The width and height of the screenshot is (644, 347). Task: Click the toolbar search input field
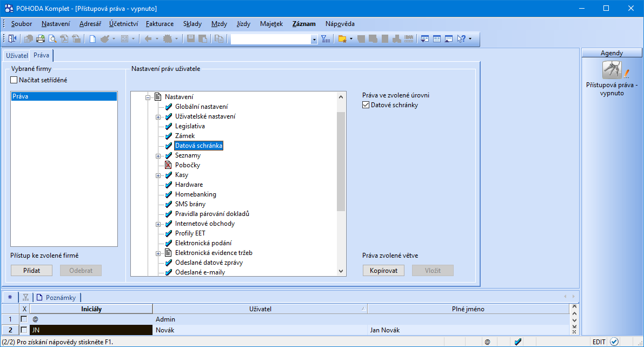click(x=271, y=39)
